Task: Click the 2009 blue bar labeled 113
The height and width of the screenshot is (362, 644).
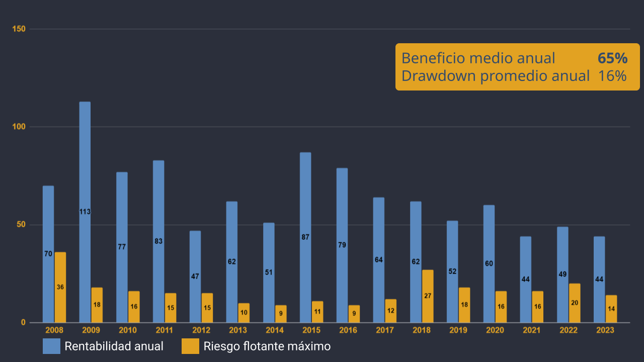Action: 85,211
